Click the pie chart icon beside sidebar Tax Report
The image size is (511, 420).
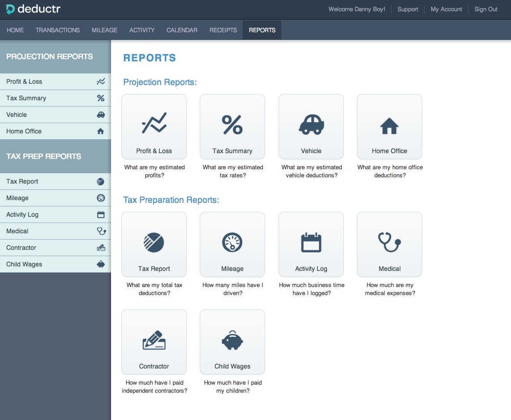pos(100,181)
